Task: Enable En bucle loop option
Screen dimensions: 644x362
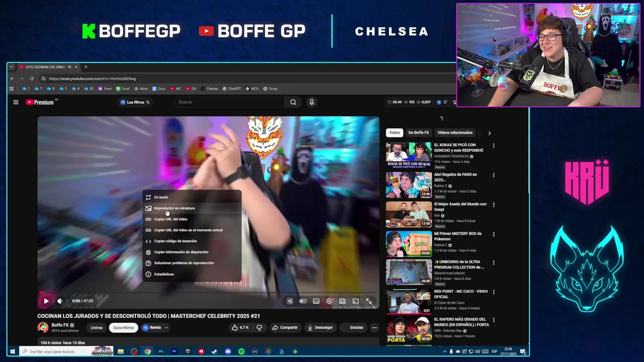Action: click(192, 197)
